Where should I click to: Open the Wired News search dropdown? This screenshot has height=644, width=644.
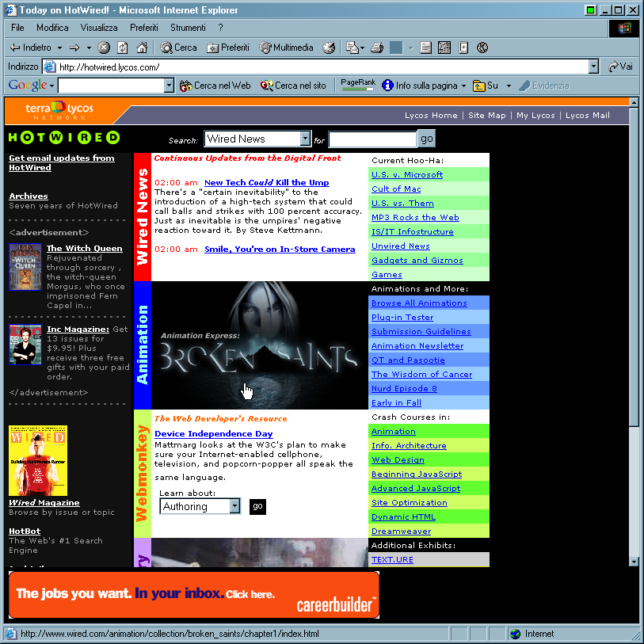coord(305,139)
